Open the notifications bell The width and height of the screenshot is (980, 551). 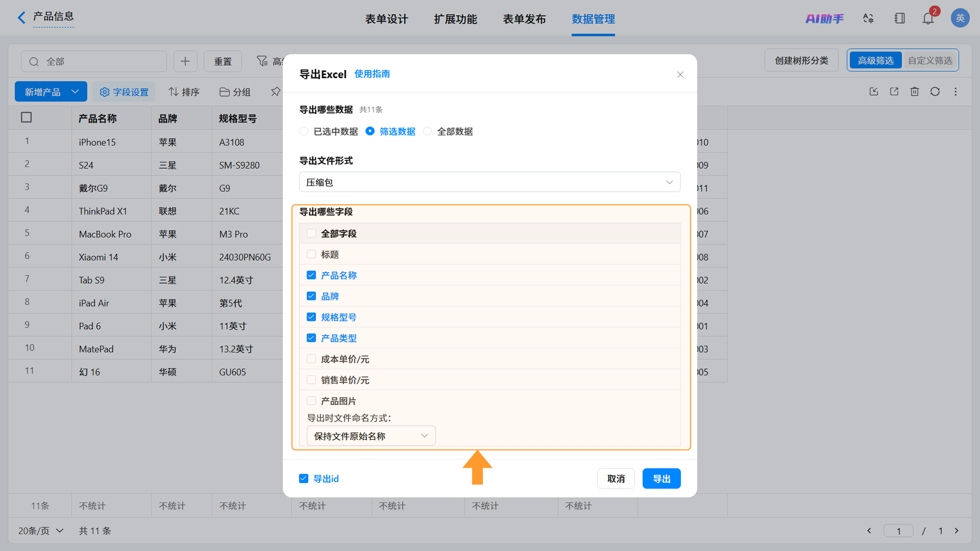pos(928,18)
